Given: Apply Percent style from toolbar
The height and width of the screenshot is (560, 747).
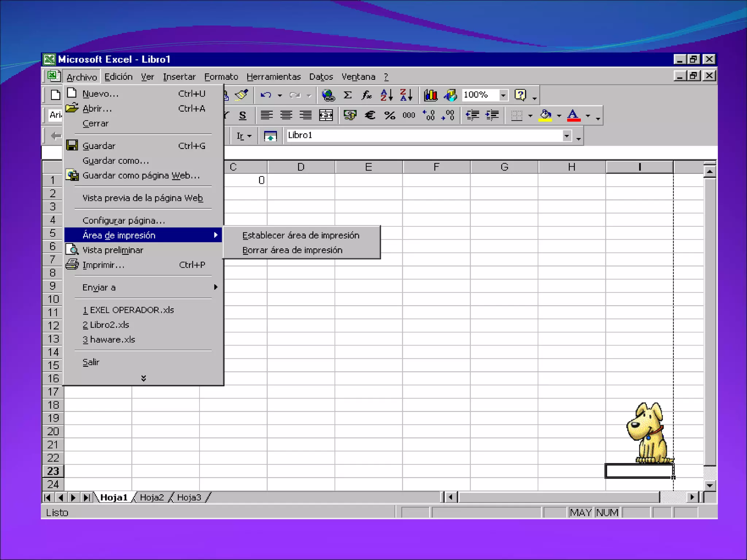Looking at the screenshot, I should point(390,116).
